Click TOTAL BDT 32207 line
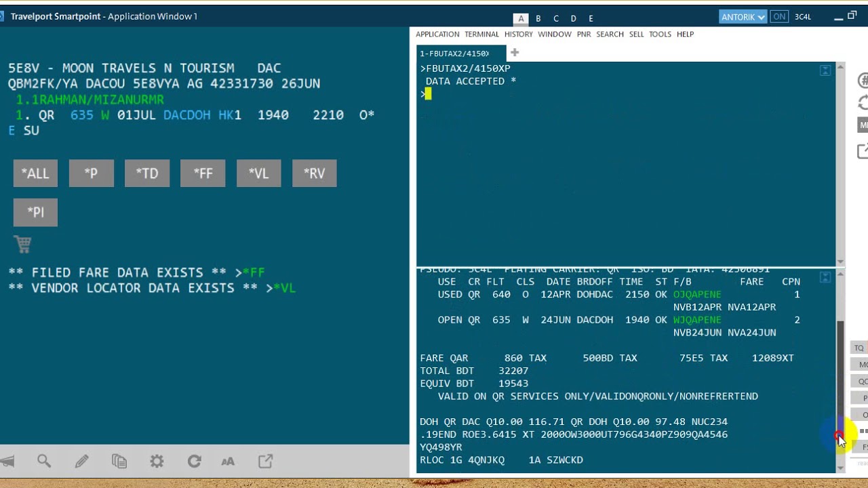 click(x=474, y=371)
